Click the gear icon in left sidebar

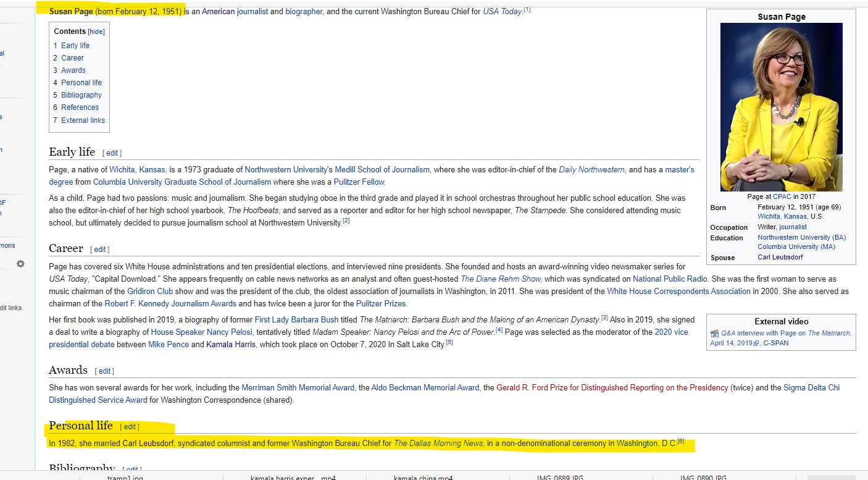pos(20,264)
